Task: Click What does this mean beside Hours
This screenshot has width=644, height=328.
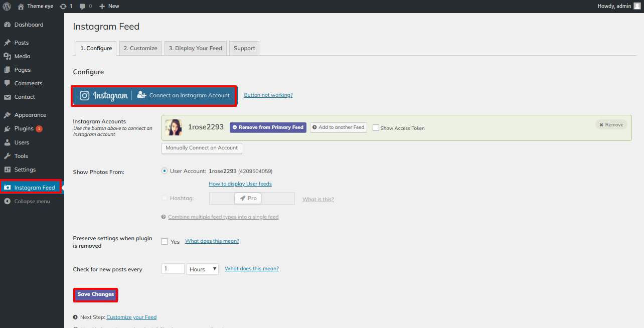Action: pos(252,269)
